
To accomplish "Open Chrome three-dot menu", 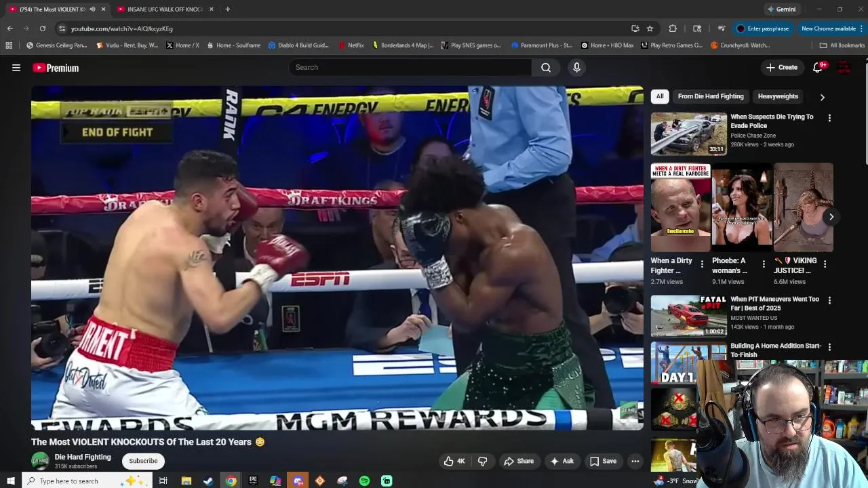I will click(861, 28).
